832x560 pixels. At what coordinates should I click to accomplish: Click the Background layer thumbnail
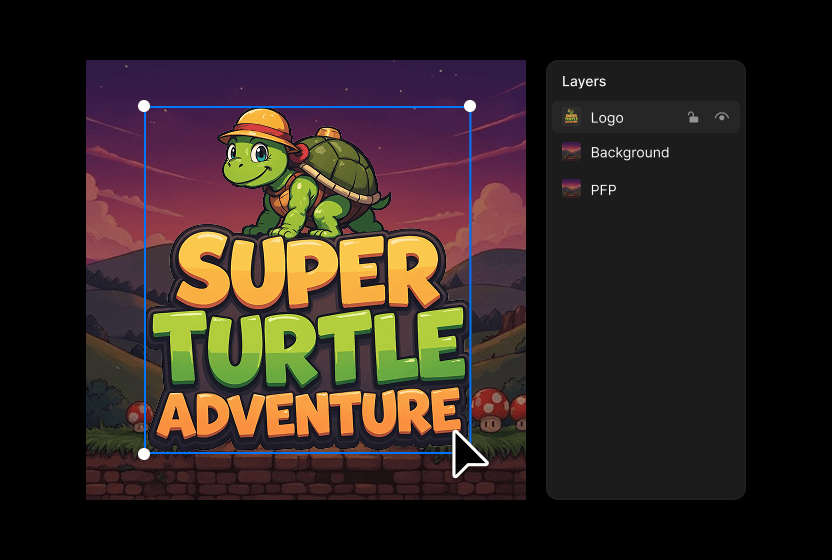click(x=571, y=152)
